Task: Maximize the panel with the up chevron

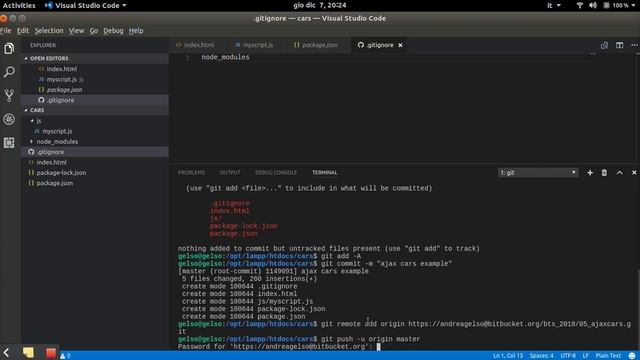Action: coord(620,173)
